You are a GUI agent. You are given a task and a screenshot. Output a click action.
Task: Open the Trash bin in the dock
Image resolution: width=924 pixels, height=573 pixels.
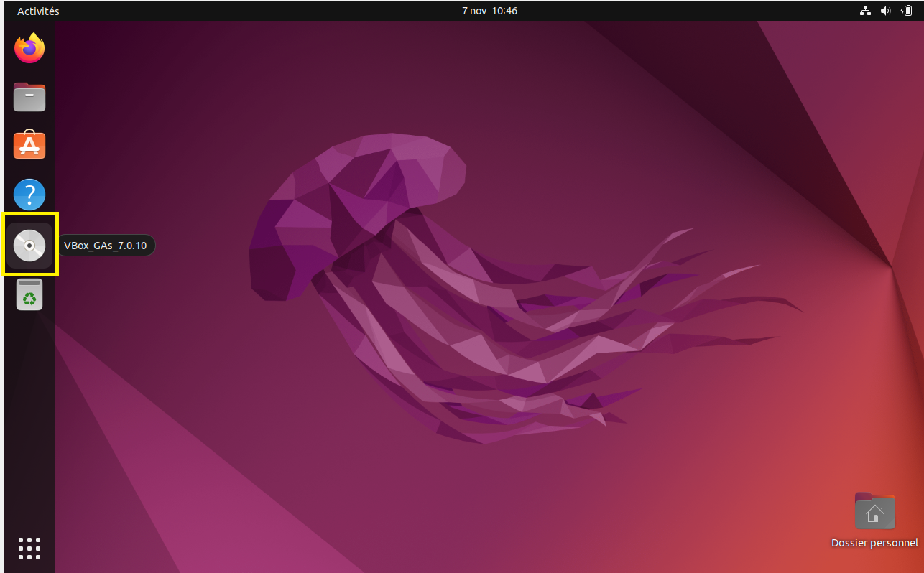(29, 295)
